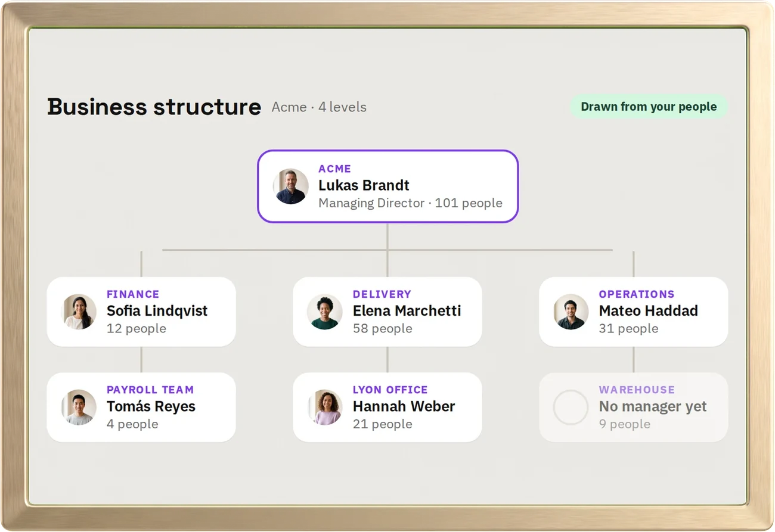
Task: Click the 'Acme · 4 levels' subtitle
Action: [319, 107]
